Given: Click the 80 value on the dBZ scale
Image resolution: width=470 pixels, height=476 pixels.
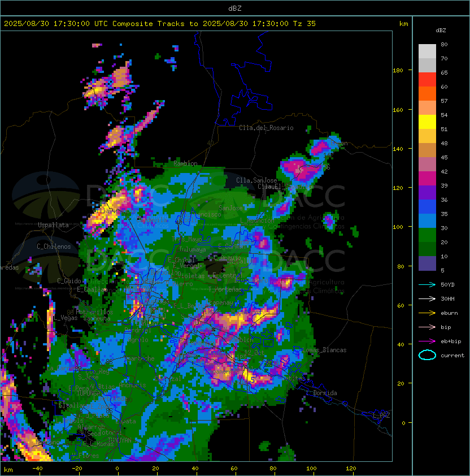Looking at the screenshot, I should click(x=444, y=44).
